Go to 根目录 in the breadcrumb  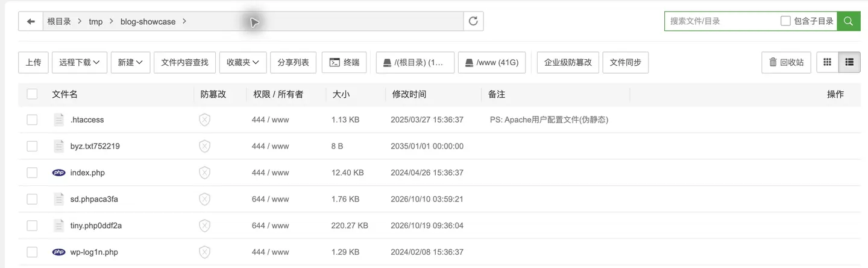click(59, 22)
